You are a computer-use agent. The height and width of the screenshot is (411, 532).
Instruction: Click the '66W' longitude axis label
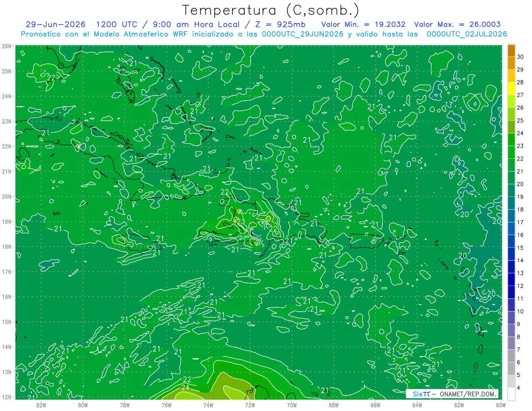click(x=375, y=404)
